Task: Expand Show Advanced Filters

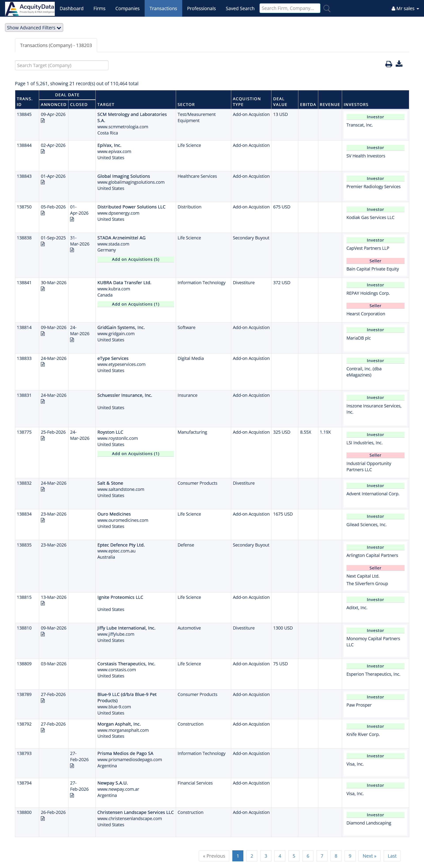Action: (34, 28)
